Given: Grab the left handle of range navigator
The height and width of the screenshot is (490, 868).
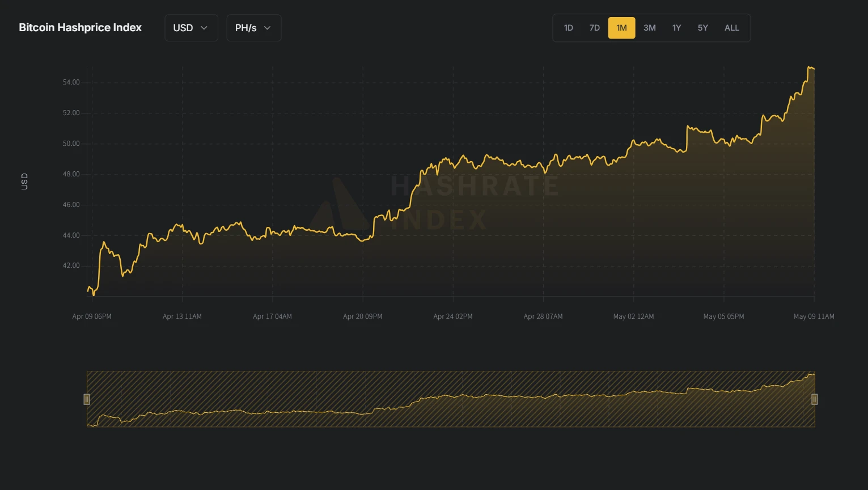Looking at the screenshot, I should [x=87, y=399].
